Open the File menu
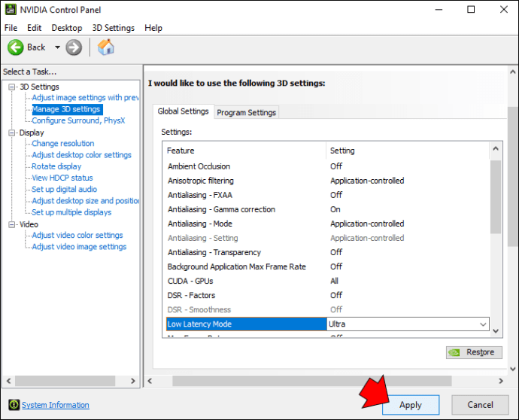 point(11,28)
